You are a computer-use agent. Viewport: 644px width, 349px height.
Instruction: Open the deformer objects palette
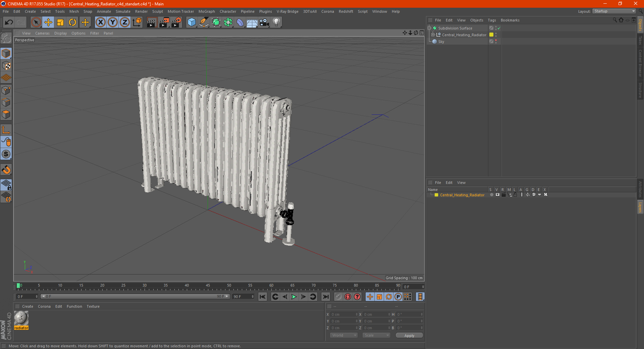(240, 22)
